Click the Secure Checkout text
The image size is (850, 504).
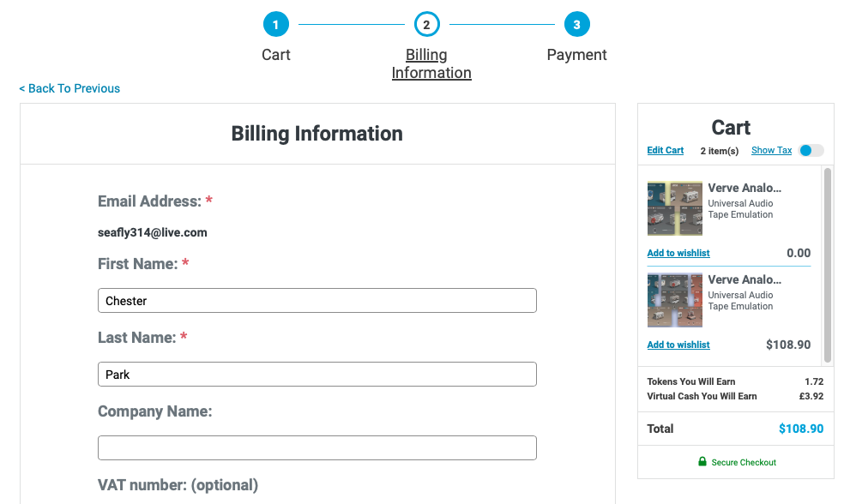click(744, 462)
